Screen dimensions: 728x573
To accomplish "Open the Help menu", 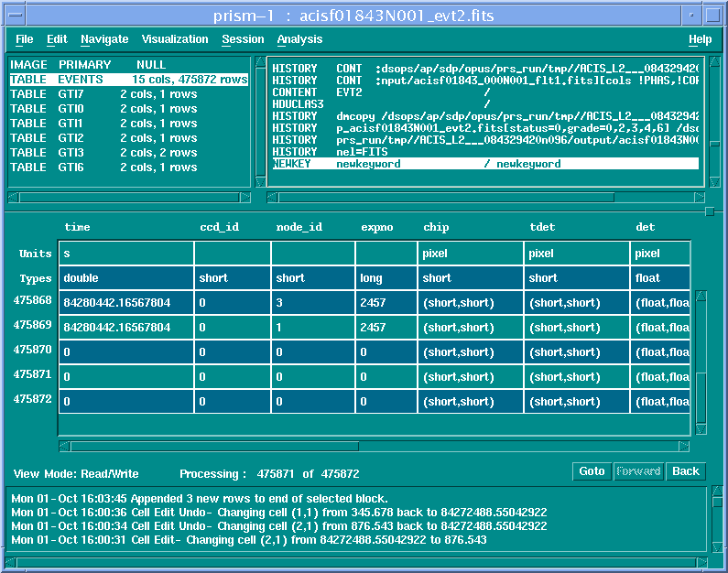I will click(700, 39).
